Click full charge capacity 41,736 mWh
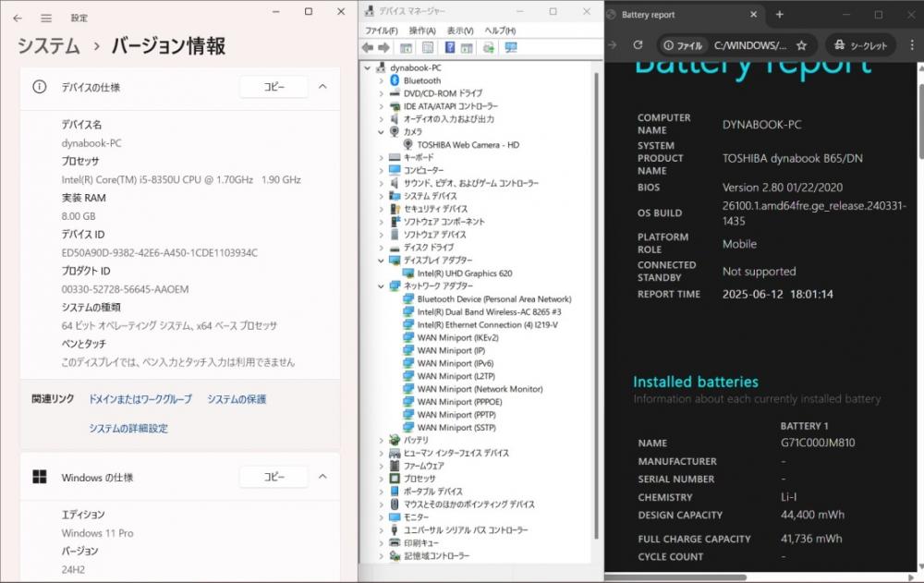Image resolution: width=924 pixels, height=583 pixels. (811, 539)
